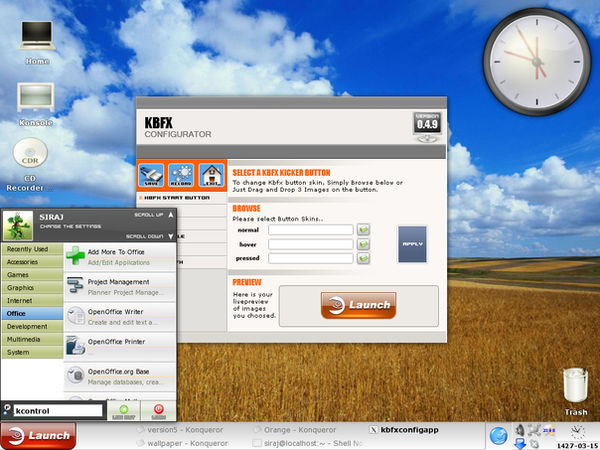Viewport: 600px width, 450px height.
Task: Click the pressed skin path input field
Action: [x=310, y=258]
